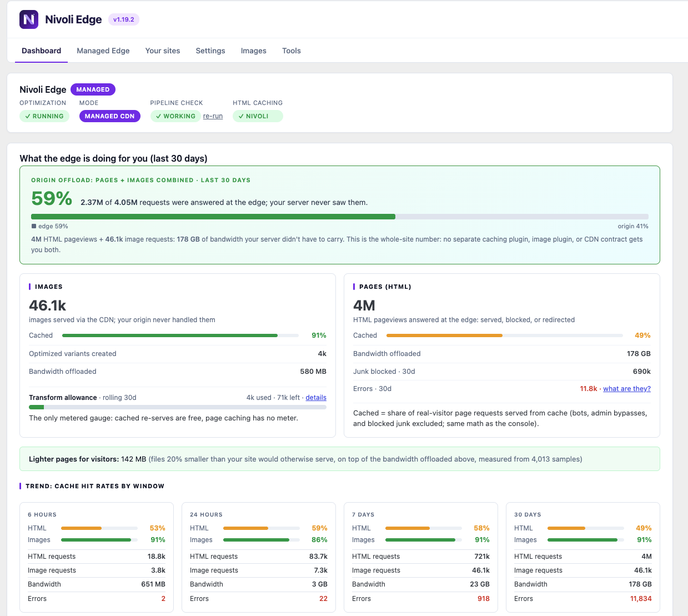Click the MANAGED CDN mode badge
This screenshot has width=688, height=616.
(110, 116)
